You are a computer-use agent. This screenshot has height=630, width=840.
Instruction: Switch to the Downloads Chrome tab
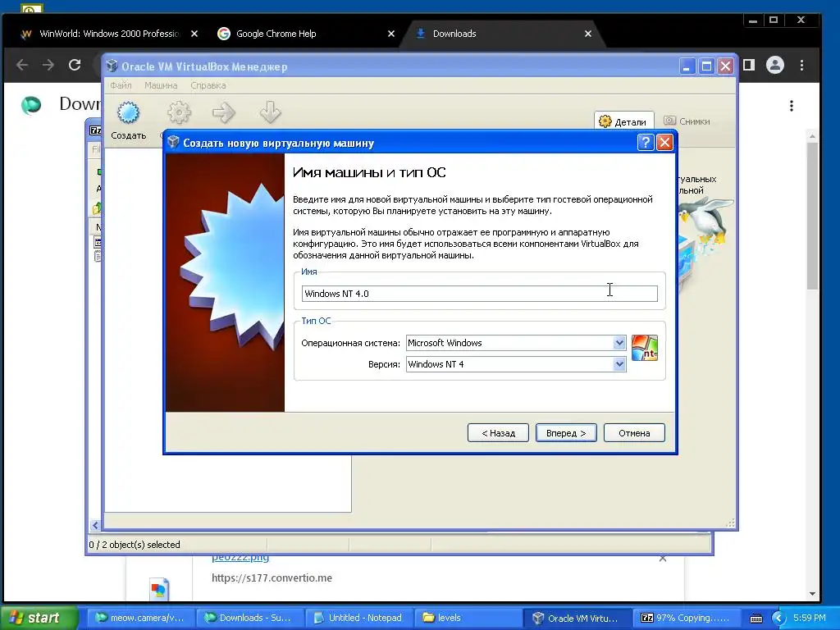(x=454, y=34)
